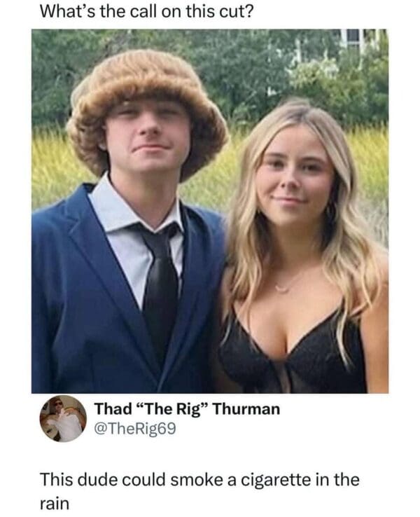The image size is (420, 517).
Task: Open Thad Thurman's profile avatar
Action: (x=63, y=418)
